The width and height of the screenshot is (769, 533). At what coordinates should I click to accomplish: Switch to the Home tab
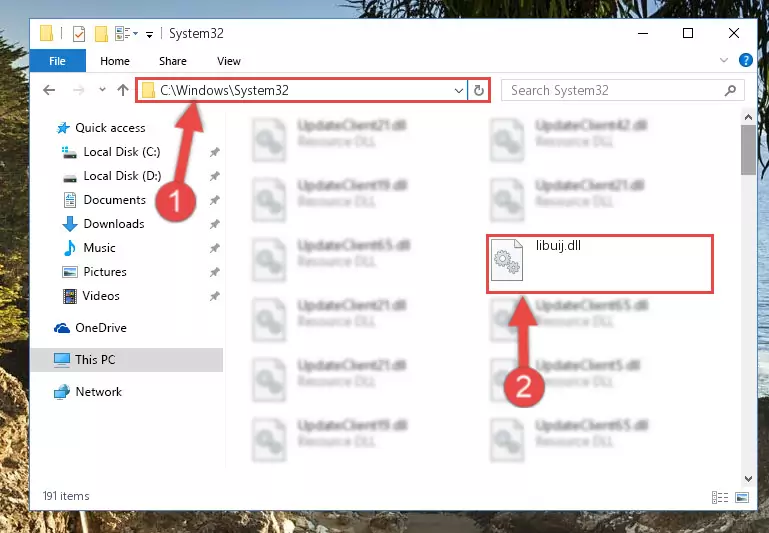115,61
